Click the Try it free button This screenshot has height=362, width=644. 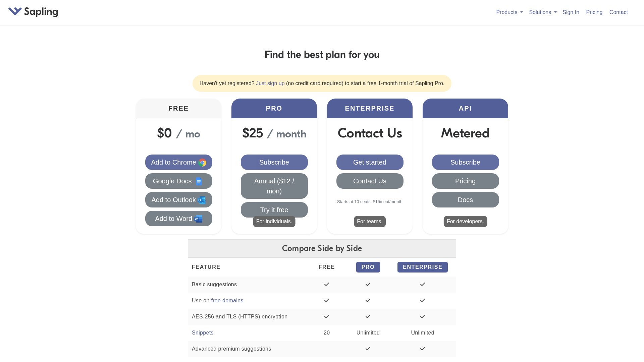pos(274,210)
